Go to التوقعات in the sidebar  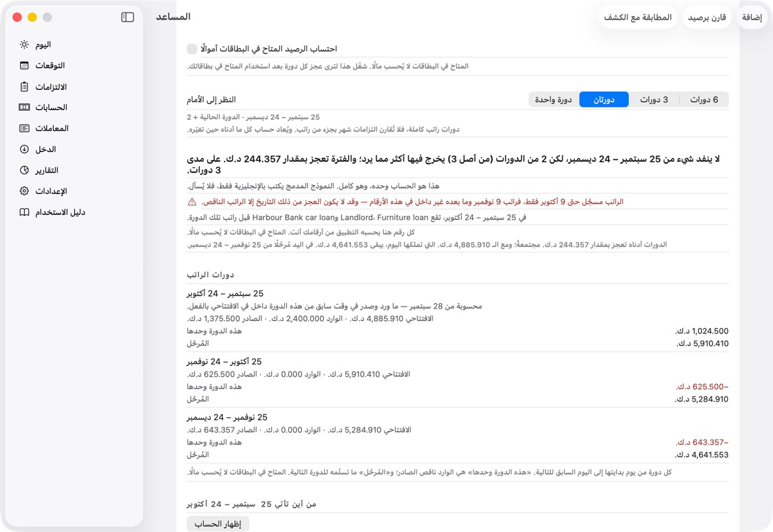[x=74, y=66]
